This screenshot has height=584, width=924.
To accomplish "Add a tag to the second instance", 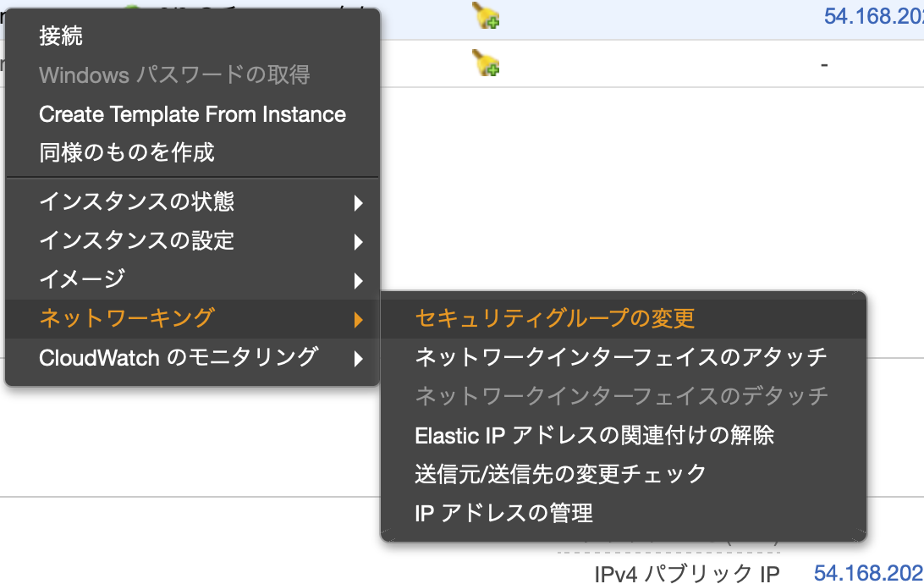I will (x=485, y=63).
